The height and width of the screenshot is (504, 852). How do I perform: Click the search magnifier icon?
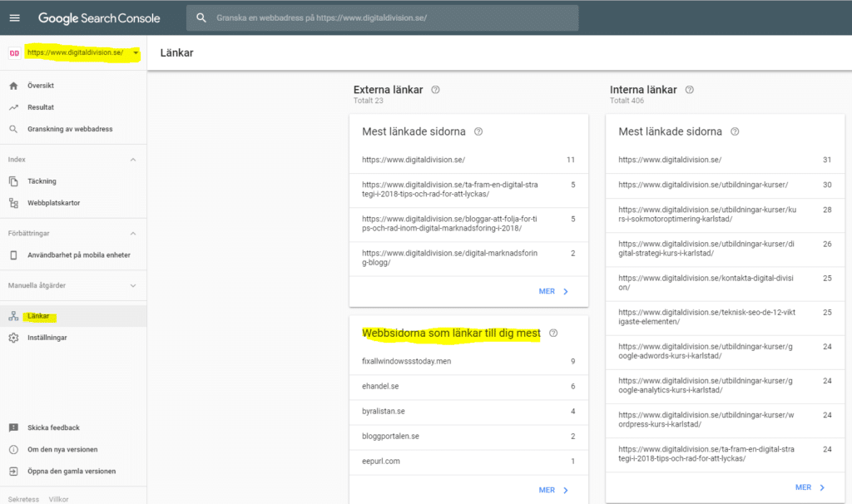tap(201, 18)
